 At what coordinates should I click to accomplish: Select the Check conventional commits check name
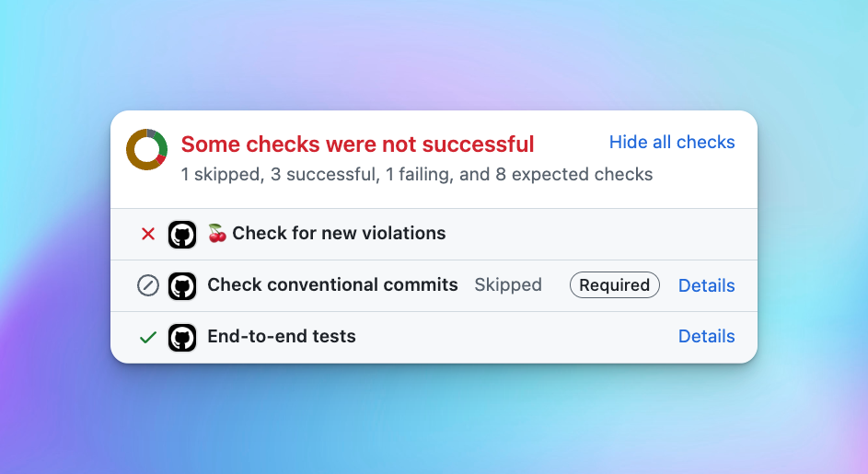332,285
